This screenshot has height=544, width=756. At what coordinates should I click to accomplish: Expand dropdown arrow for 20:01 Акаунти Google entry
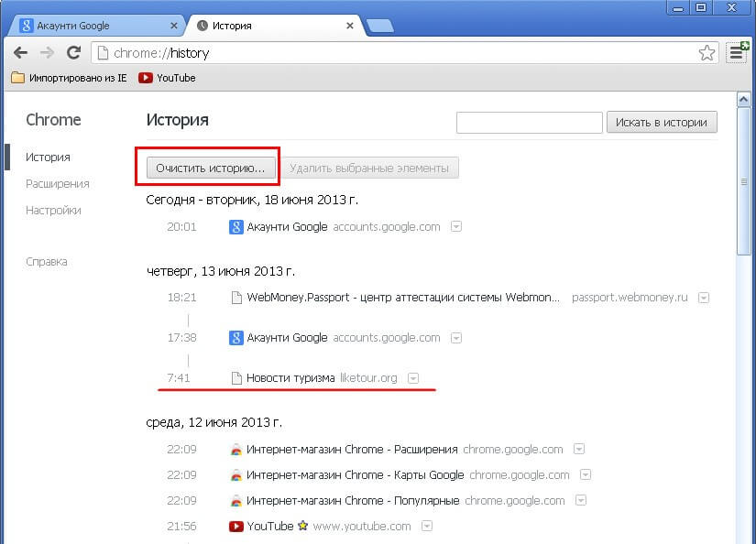456,226
